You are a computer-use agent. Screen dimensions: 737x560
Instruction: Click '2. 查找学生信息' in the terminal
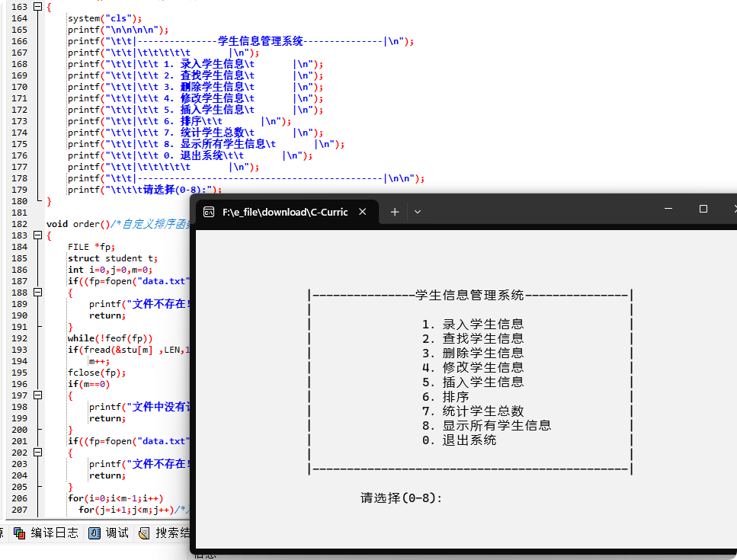[x=473, y=339]
